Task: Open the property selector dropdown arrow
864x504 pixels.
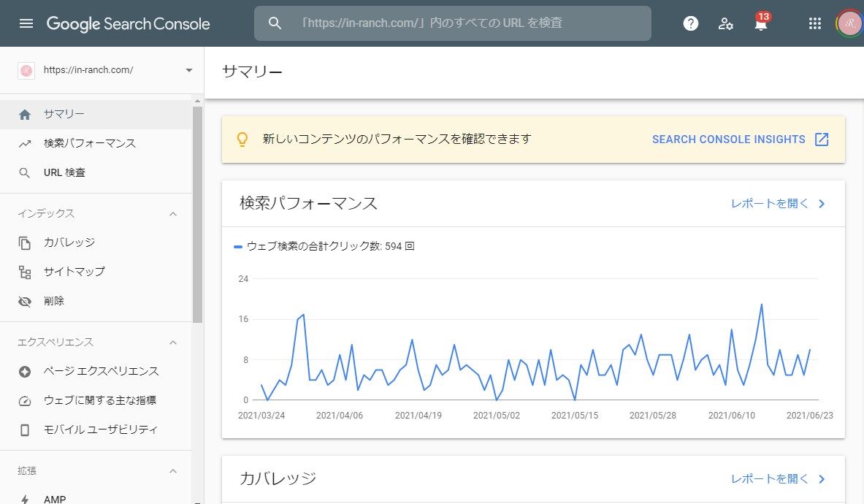Action: coord(189,71)
